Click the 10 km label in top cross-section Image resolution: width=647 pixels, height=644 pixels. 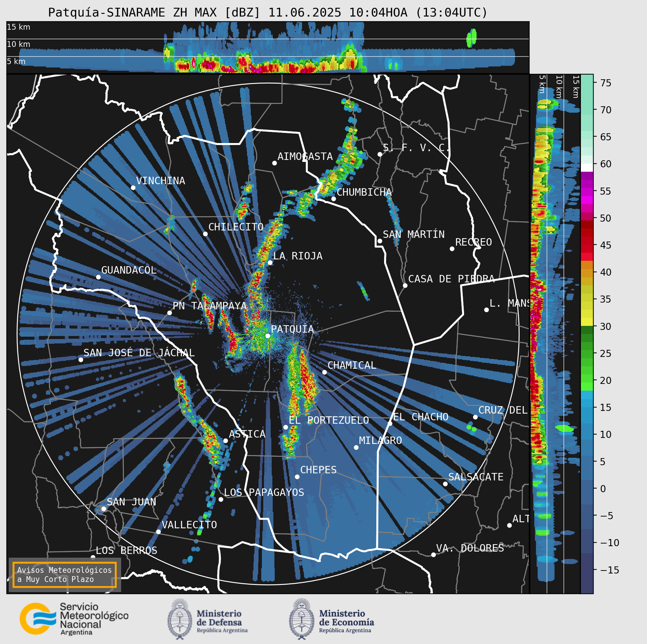pos(19,44)
